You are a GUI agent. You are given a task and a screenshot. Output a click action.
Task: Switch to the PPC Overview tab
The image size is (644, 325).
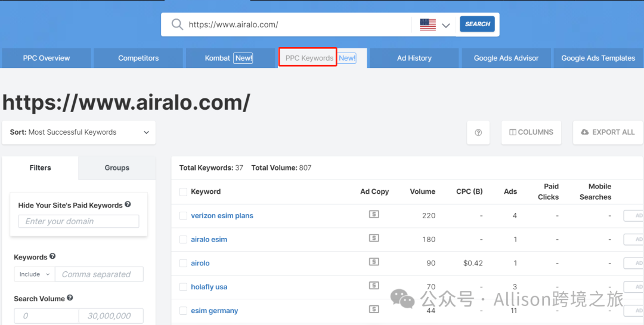tap(47, 58)
